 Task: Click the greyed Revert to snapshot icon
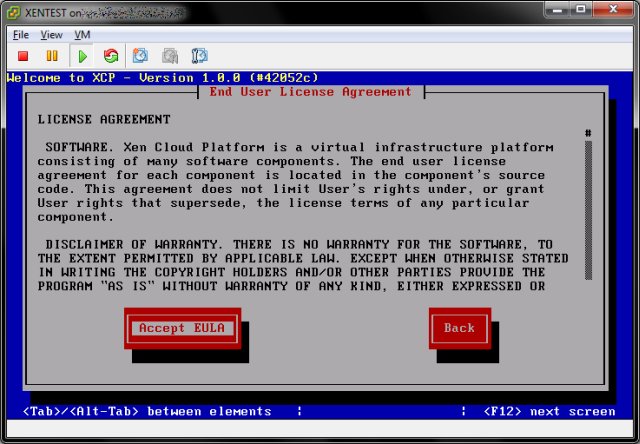(x=170, y=56)
